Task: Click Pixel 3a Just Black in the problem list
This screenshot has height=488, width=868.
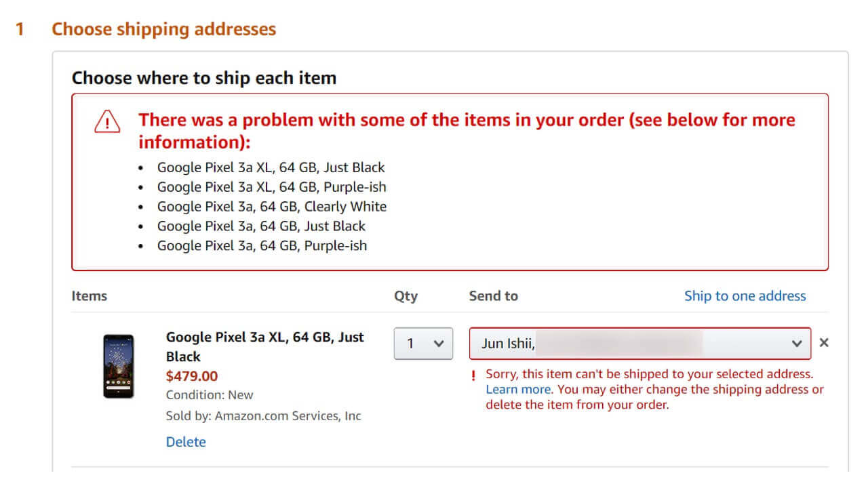Action: pyautogui.click(x=261, y=226)
